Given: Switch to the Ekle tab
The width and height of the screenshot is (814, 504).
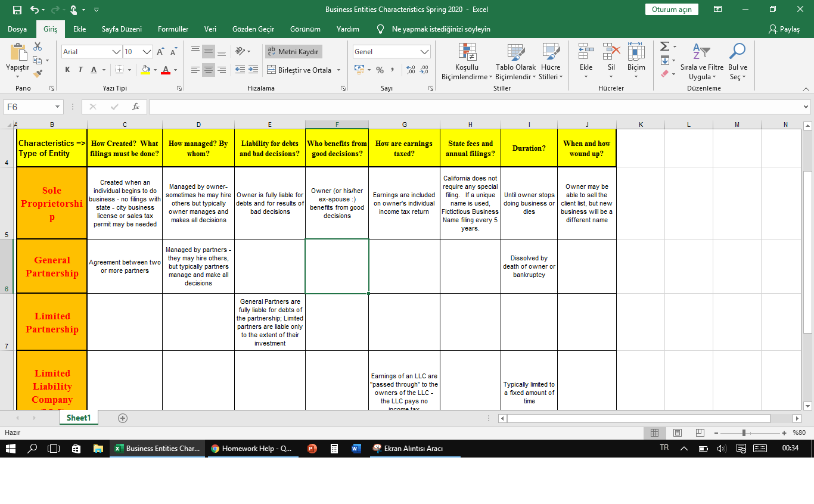Looking at the screenshot, I should (80, 29).
